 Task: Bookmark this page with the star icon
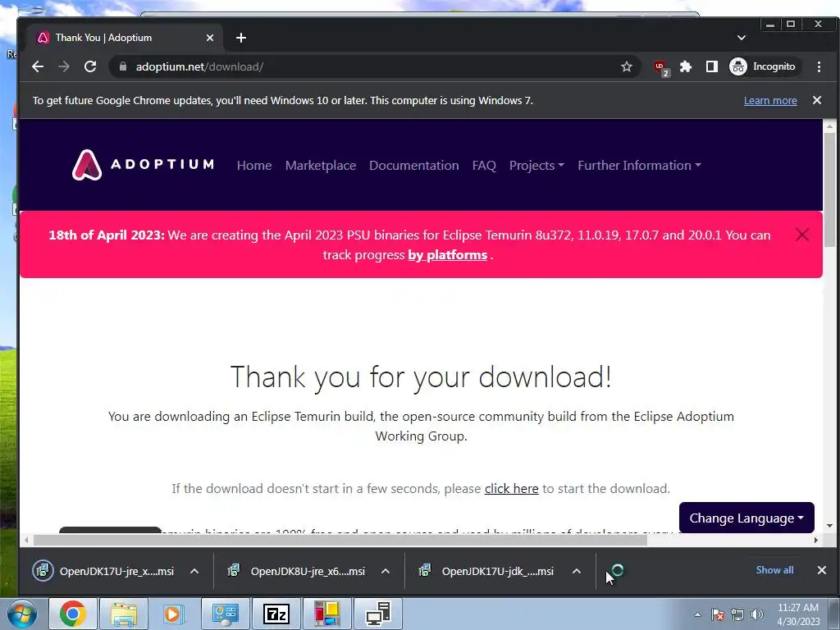click(x=626, y=66)
